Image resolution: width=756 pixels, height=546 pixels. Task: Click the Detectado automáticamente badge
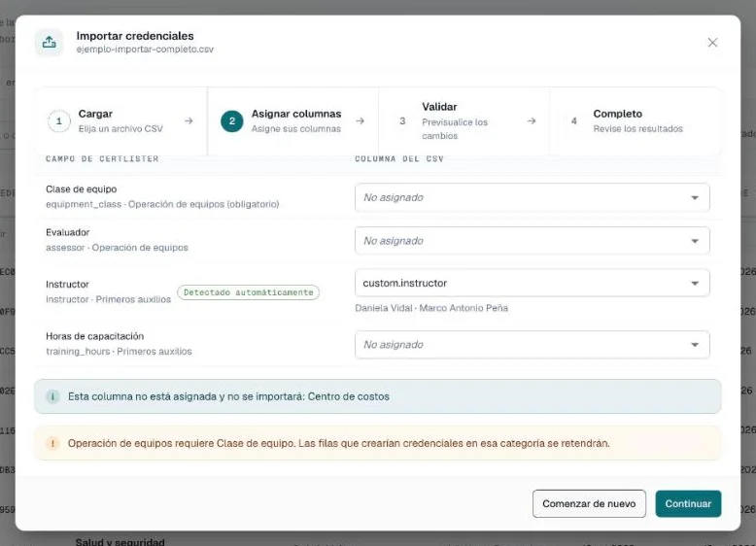tap(249, 292)
